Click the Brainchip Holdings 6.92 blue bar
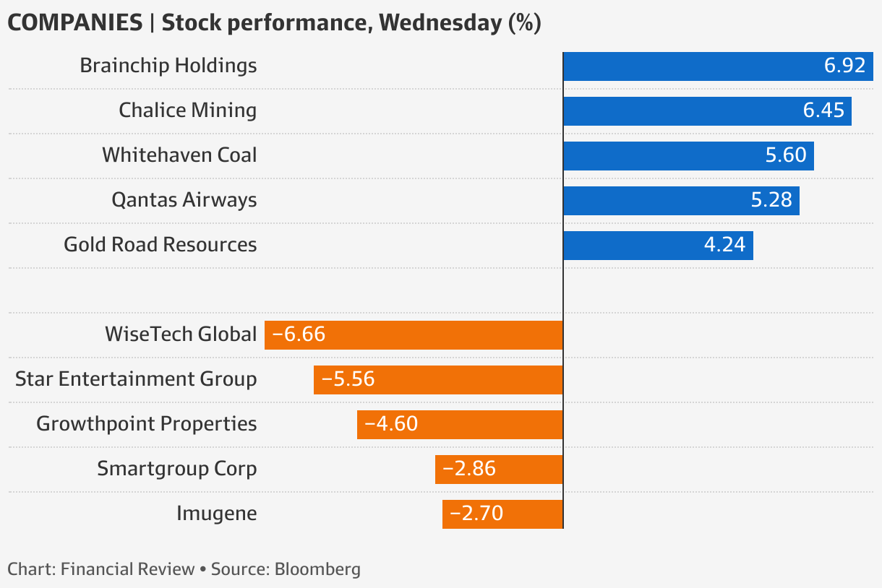882x588 pixels. pyautogui.click(x=718, y=66)
